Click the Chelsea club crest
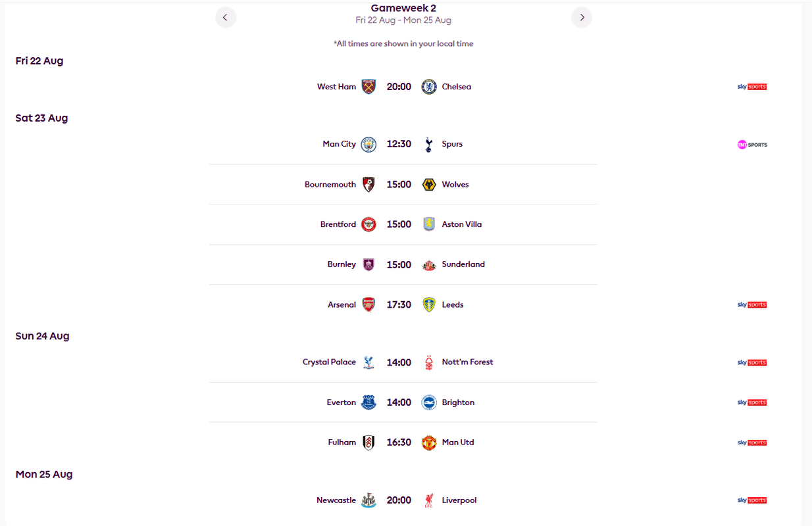The height and width of the screenshot is (526, 812). tap(429, 87)
